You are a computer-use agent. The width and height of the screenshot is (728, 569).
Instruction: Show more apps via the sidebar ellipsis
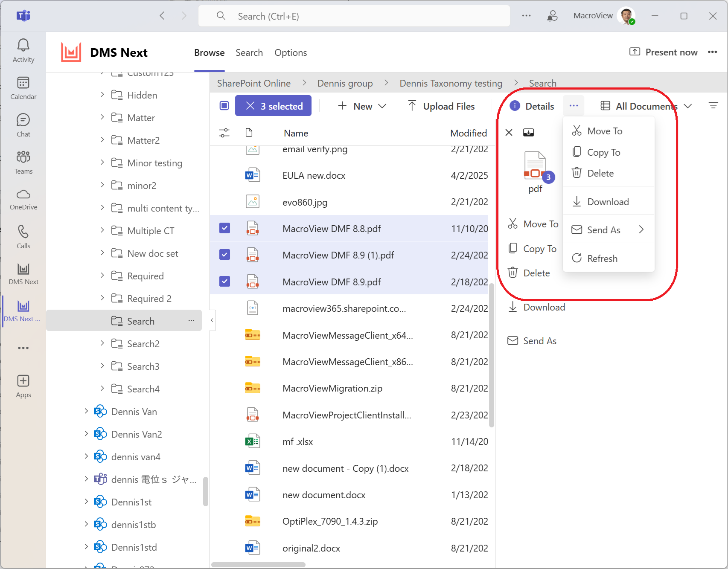tap(23, 348)
